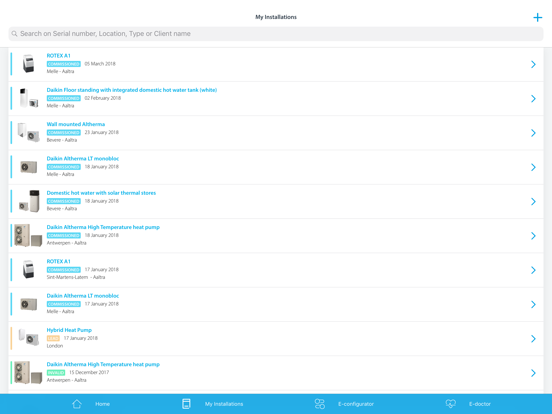The image size is (552, 414).
Task: Tap LT monobloc image in 18 January row
Action: [29, 167]
